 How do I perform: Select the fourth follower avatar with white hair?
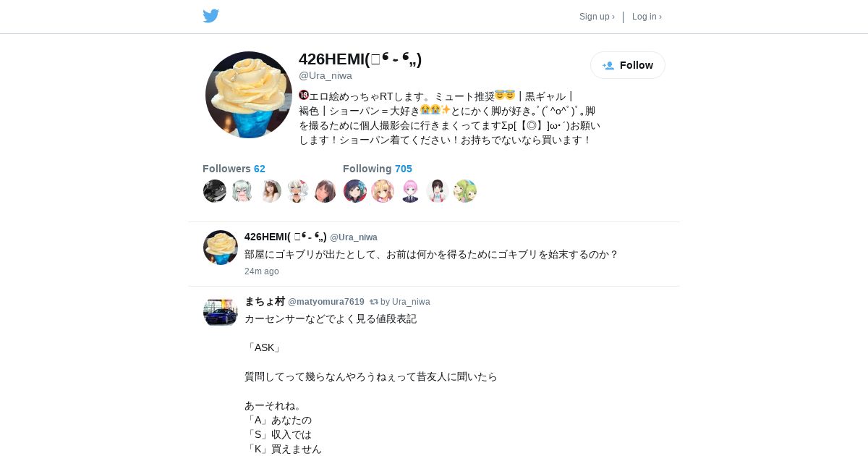point(297,191)
